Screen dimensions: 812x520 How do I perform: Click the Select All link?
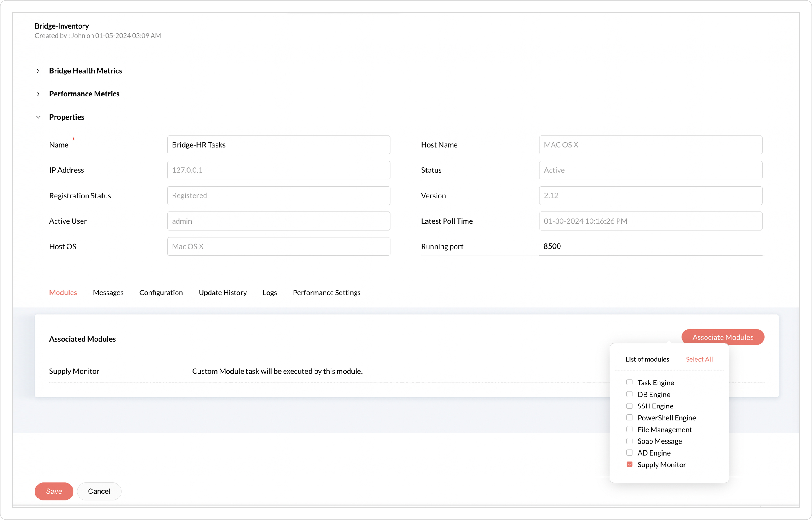click(x=699, y=359)
